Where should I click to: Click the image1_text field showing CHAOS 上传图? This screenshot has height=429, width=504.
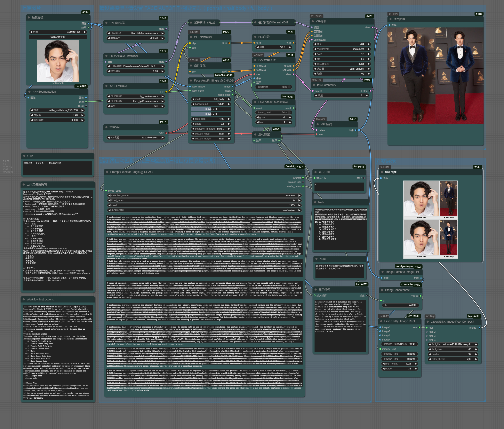click(400, 344)
